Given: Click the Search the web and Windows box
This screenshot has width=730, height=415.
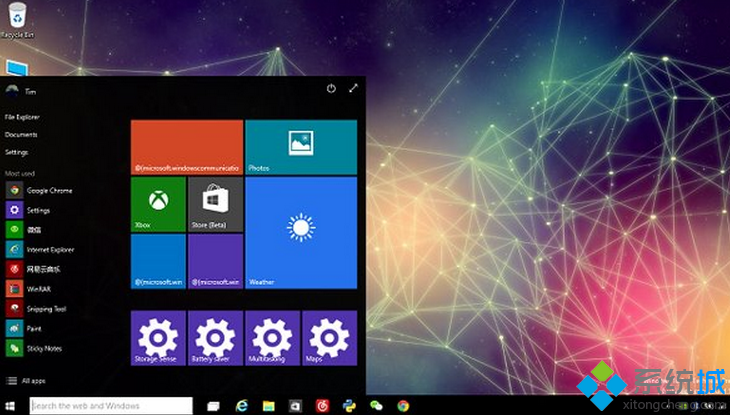Looking at the screenshot, I should (x=110, y=406).
